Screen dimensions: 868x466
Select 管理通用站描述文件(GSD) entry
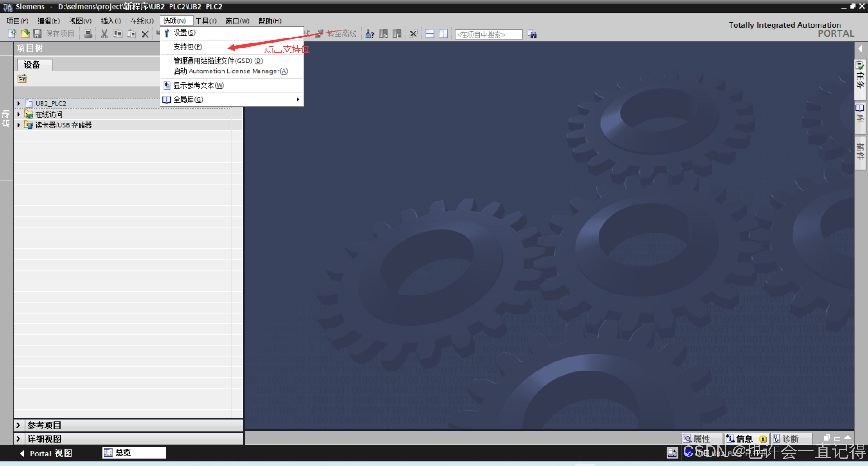(232, 61)
